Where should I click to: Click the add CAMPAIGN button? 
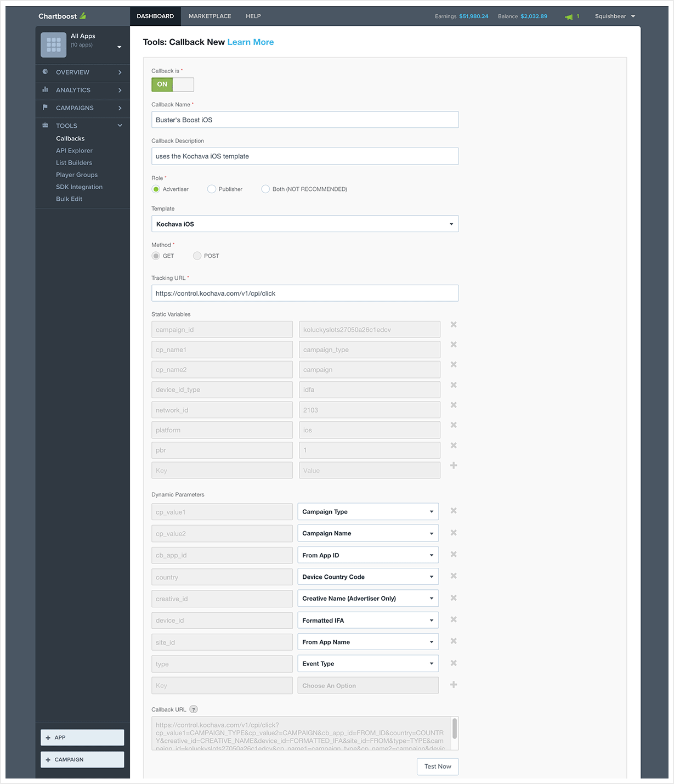[x=82, y=759]
